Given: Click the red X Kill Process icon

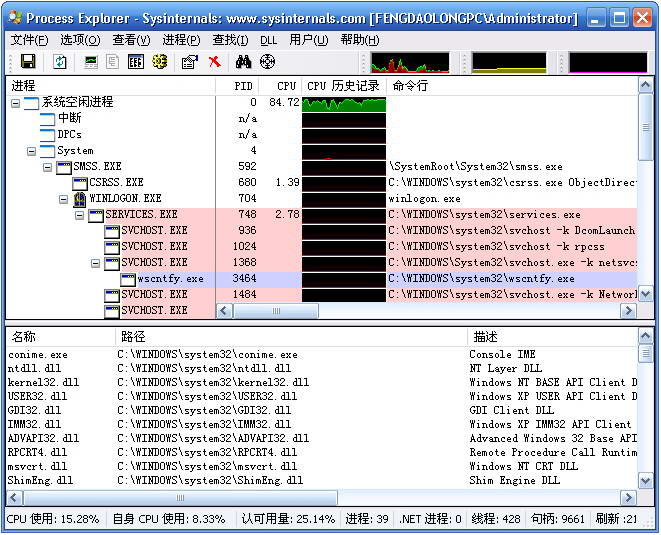Looking at the screenshot, I should pyautogui.click(x=215, y=62).
